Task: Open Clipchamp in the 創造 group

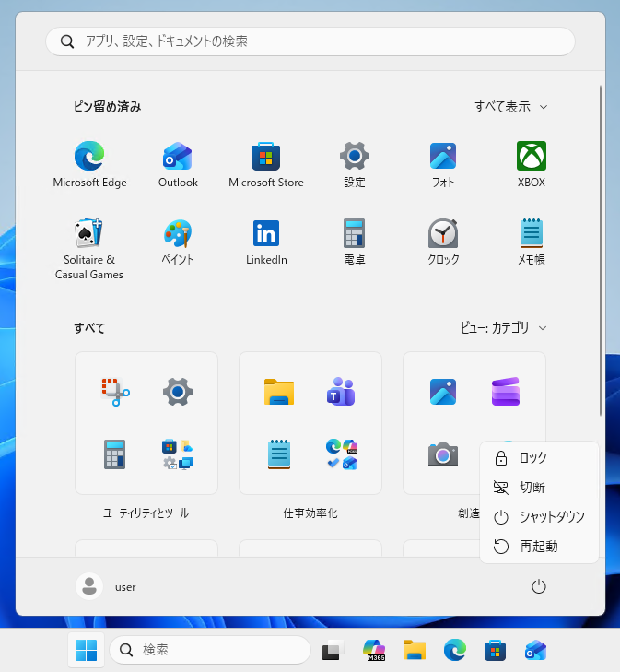Action: [x=506, y=392]
